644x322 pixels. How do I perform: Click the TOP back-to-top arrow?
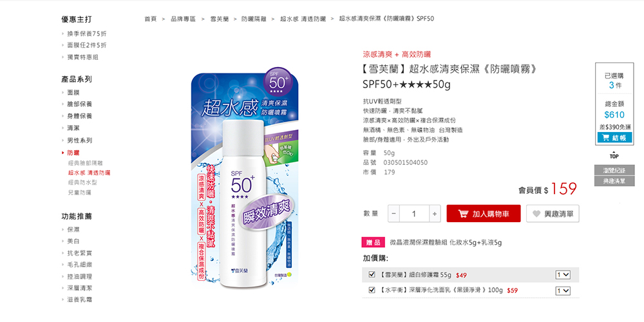[614, 156]
